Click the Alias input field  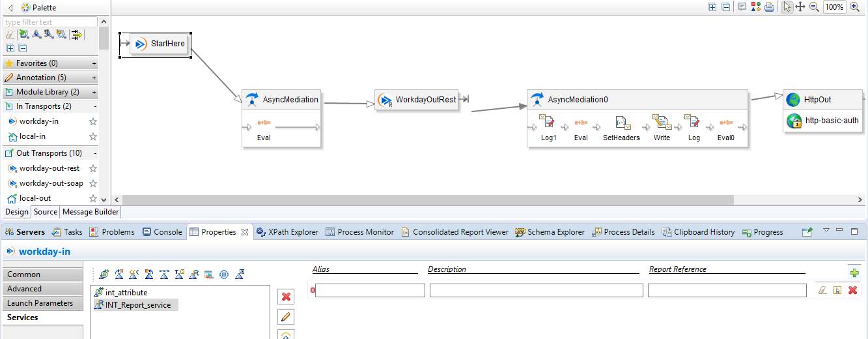click(x=370, y=291)
